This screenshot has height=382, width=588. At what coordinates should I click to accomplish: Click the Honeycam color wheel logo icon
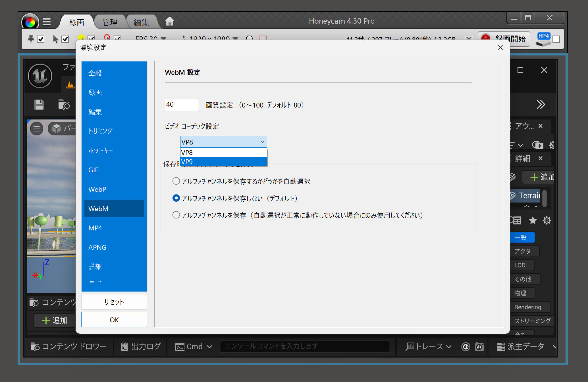pyautogui.click(x=30, y=22)
